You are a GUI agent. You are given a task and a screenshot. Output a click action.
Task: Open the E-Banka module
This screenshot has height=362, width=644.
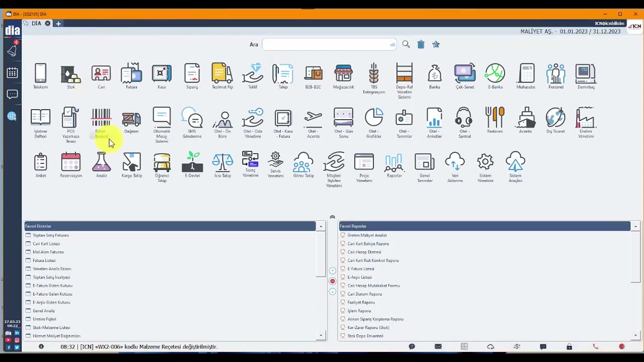tap(495, 76)
